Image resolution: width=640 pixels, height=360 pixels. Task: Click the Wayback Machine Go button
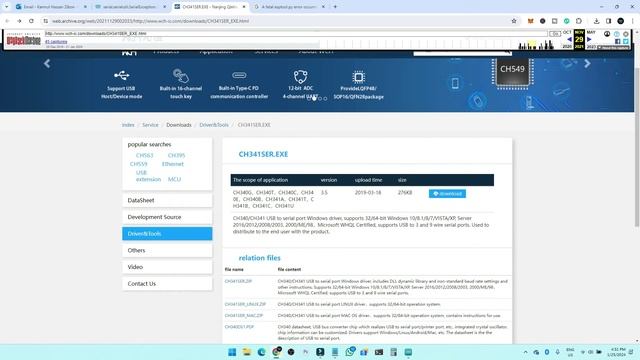click(x=555, y=33)
